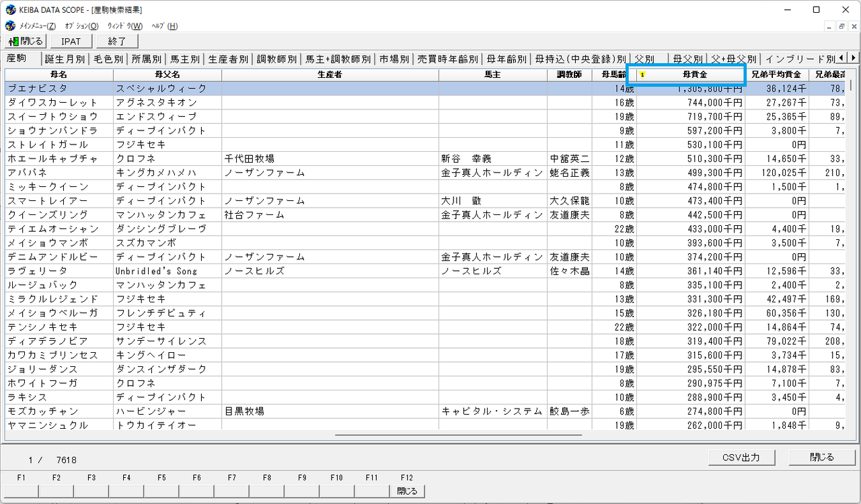Select the 社台ファーム cell
This screenshot has width=861, height=504.
click(x=330, y=215)
